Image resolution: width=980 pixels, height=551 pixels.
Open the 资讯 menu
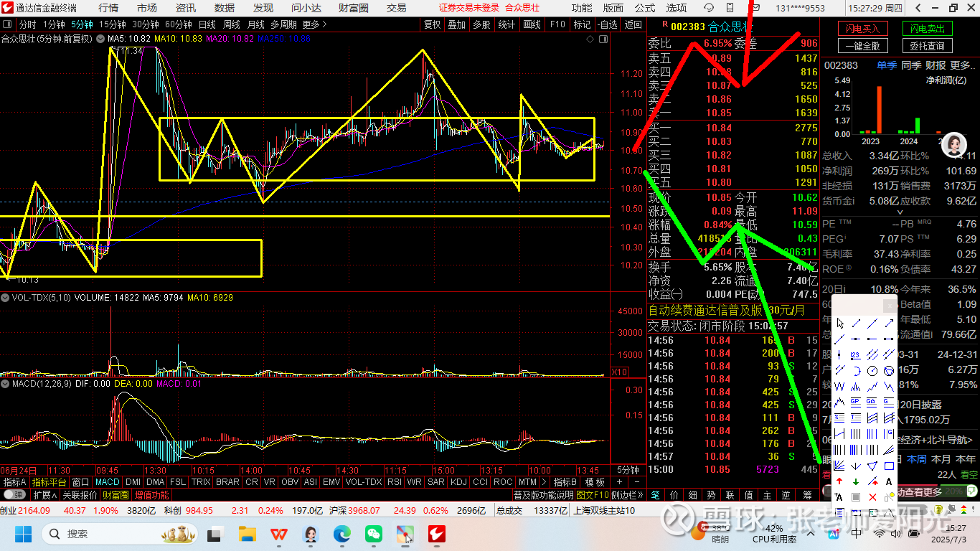(186, 8)
